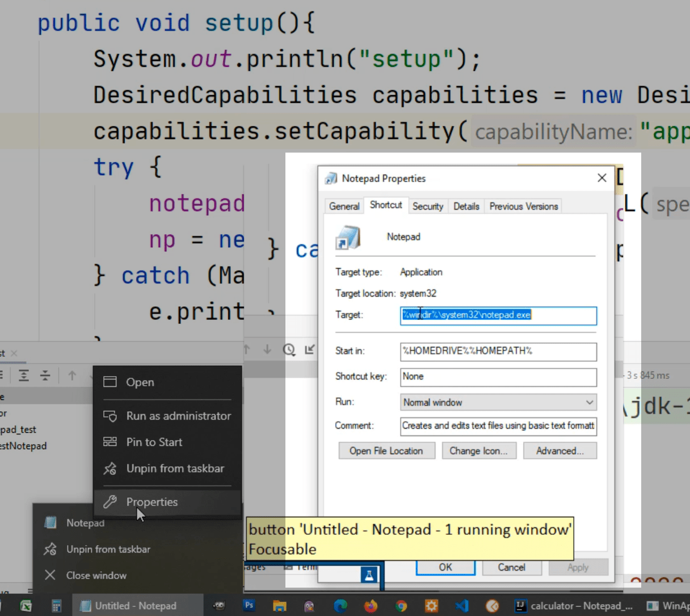Open the Previous Versions tab
The image size is (690, 616).
tap(524, 206)
